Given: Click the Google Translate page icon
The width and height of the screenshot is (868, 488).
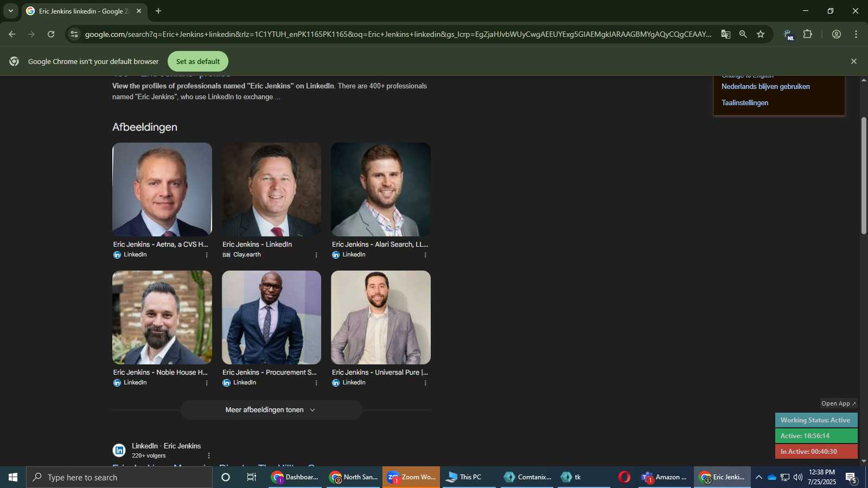Looking at the screenshot, I should coord(726,34).
